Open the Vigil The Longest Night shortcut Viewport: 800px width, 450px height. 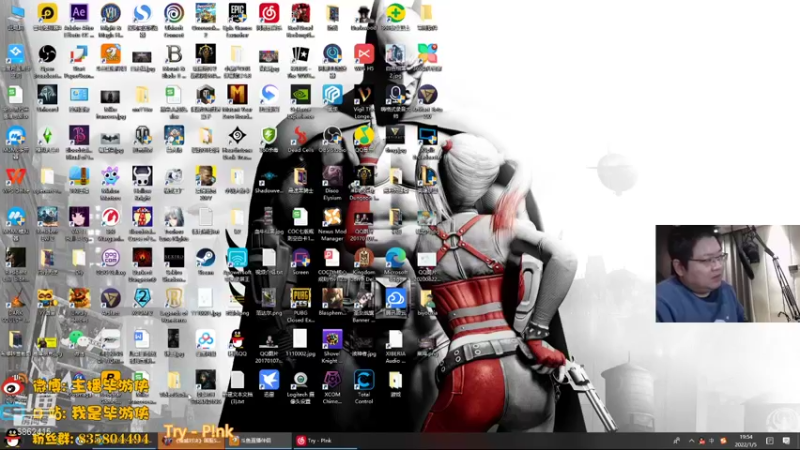[364, 94]
